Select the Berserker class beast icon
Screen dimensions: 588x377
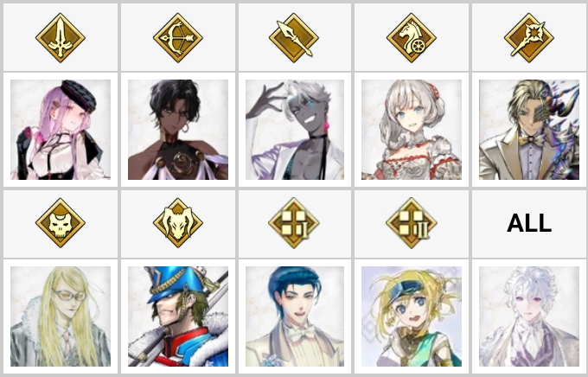[x=178, y=223]
